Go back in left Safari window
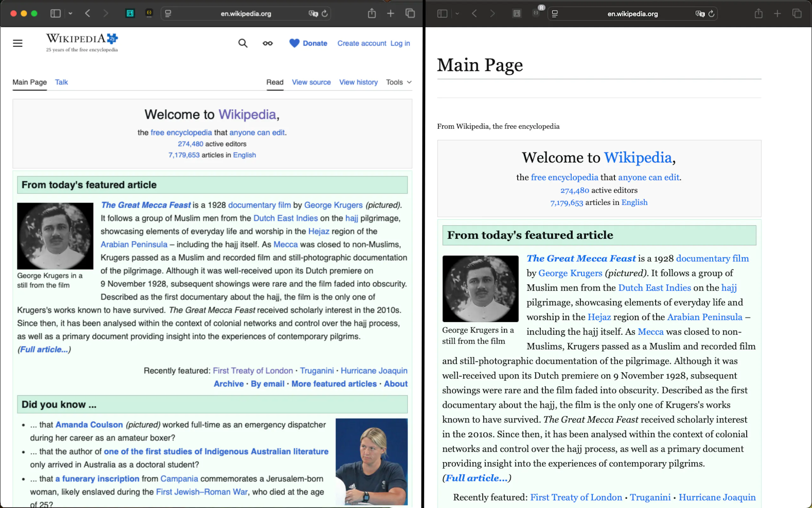The height and width of the screenshot is (508, 812). click(x=88, y=13)
